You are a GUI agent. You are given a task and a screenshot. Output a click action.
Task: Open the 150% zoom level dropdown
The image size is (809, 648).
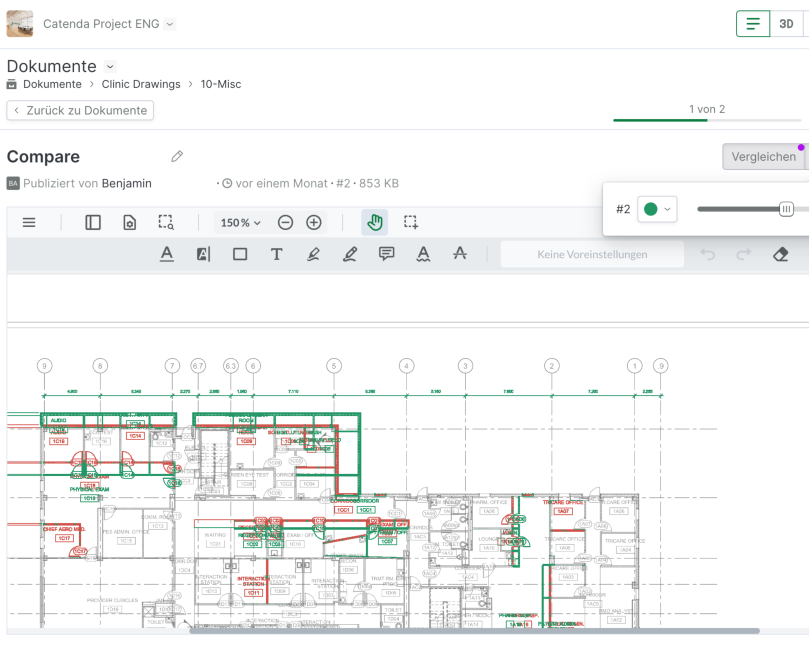pyautogui.click(x=240, y=222)
